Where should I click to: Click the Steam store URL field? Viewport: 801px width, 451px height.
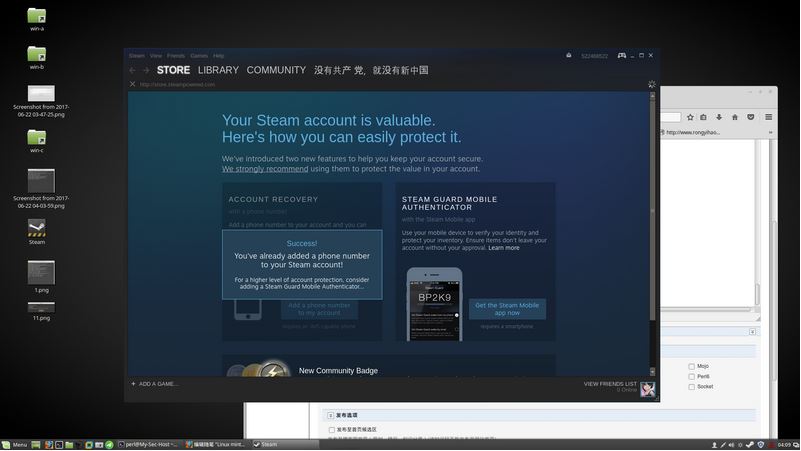[177, 84]
